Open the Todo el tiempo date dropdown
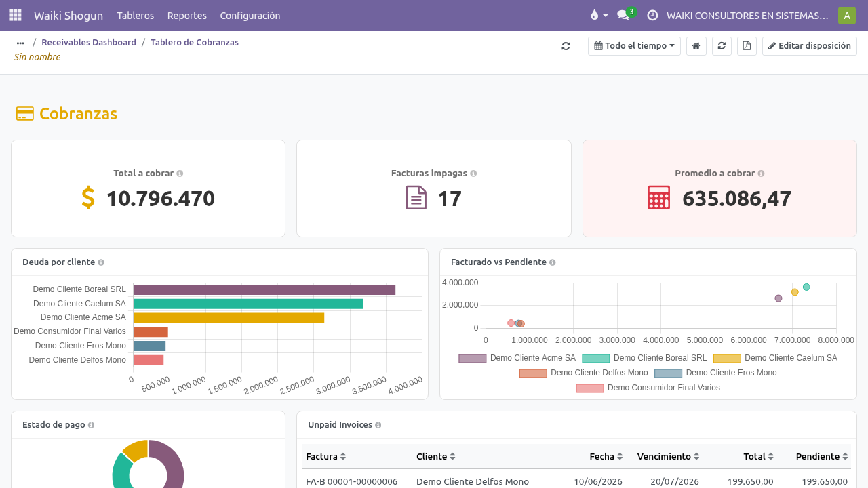 634,46
